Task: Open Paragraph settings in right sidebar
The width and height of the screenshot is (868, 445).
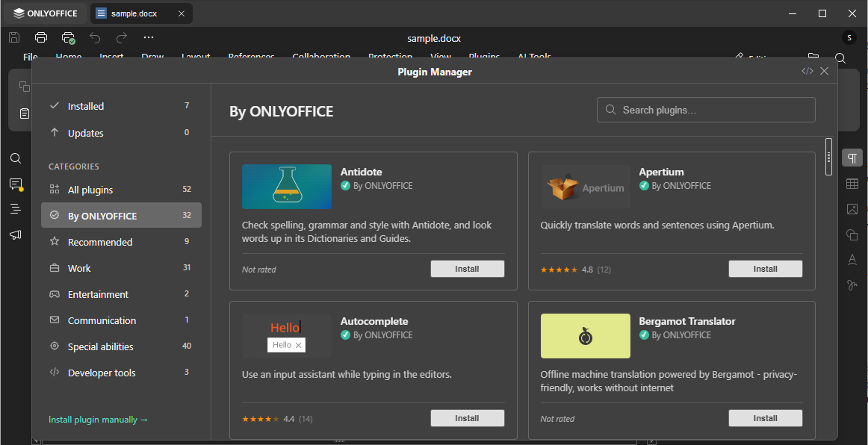Action: (852, 158)
